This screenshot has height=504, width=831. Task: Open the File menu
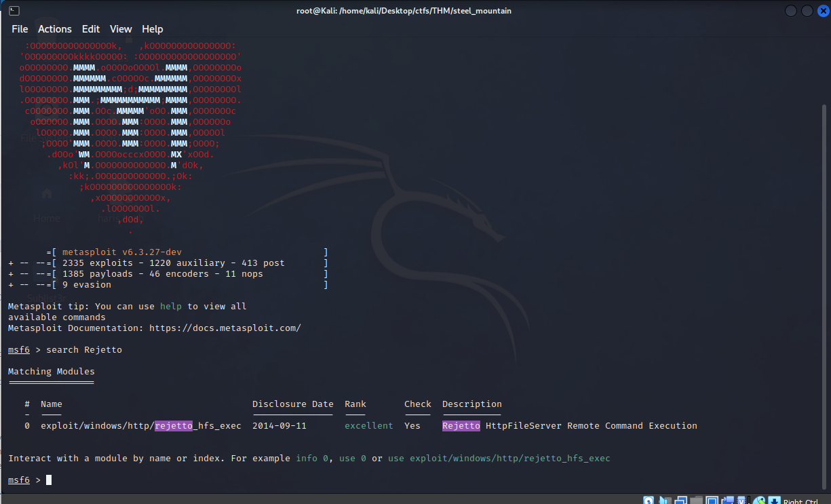[20, 29]
